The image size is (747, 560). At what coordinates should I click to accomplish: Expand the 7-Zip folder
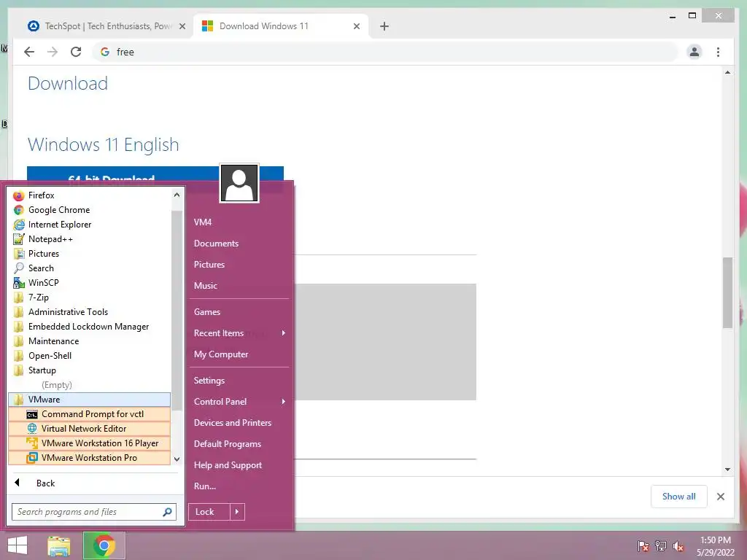click(x=90, y=297)
